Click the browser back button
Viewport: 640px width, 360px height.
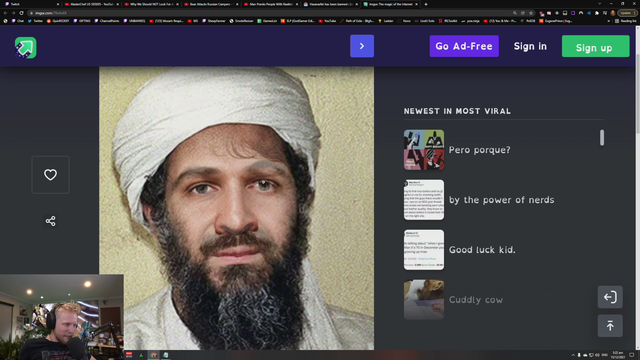point(5,13)
